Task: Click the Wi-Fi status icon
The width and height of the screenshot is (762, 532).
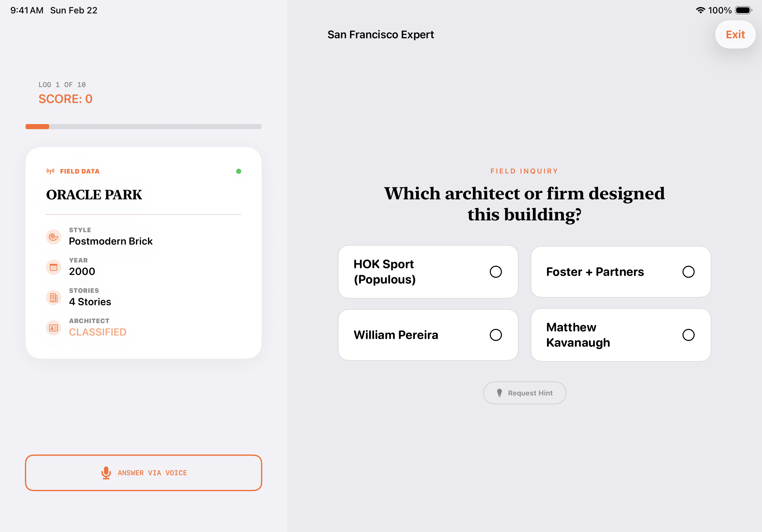Action: [x=700, y=10]
